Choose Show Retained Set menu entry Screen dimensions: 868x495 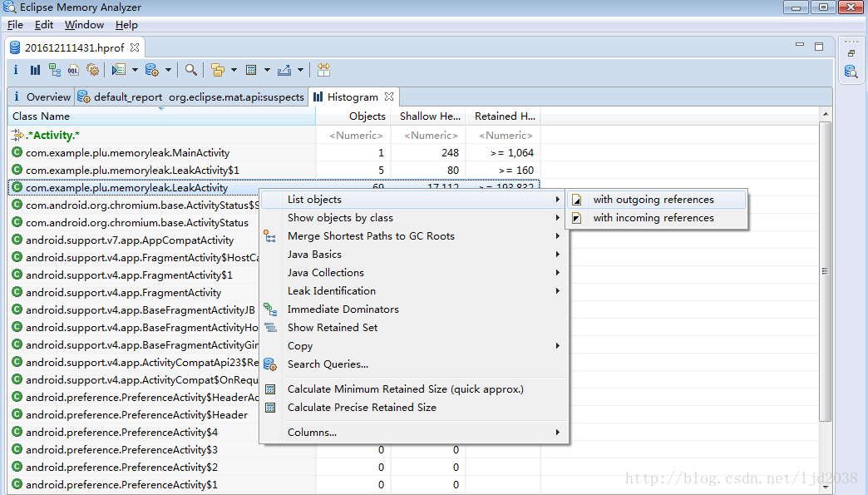[x=414, y=327]
